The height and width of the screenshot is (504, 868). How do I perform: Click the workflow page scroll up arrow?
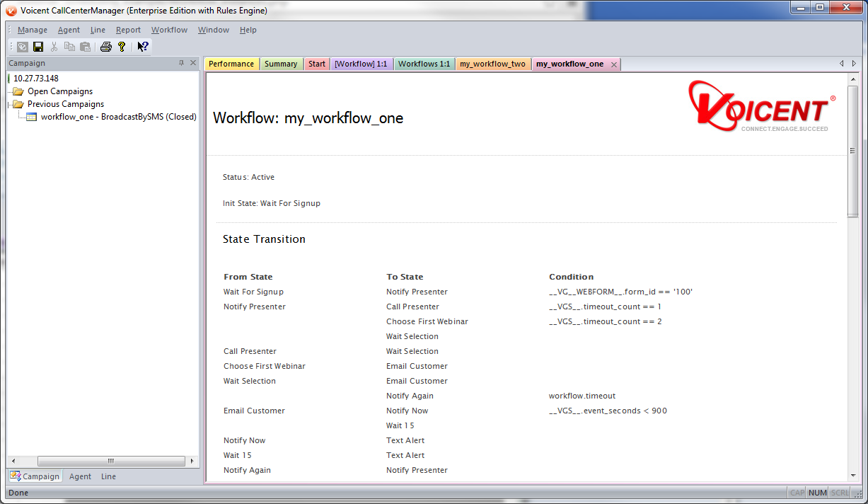point(852,81)
